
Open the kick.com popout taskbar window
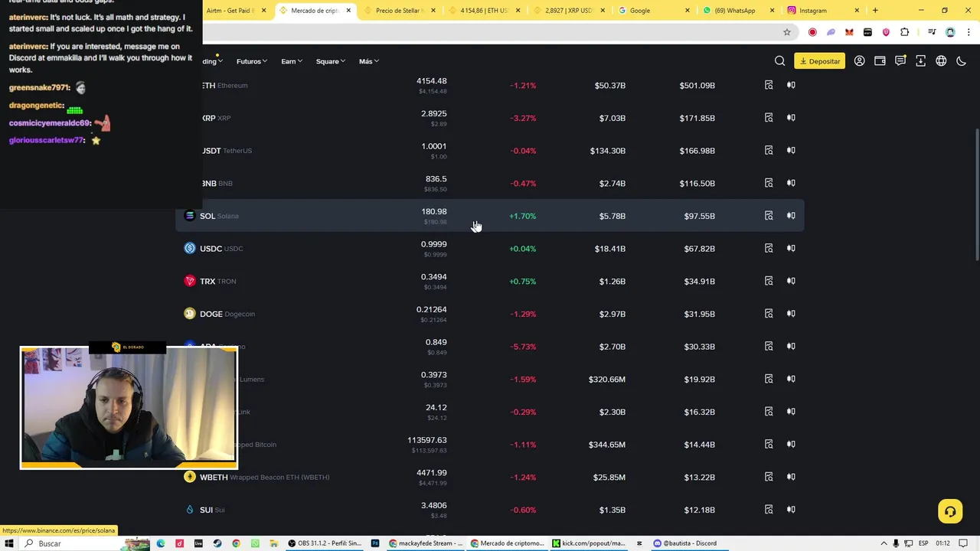click(x=588, y=543)
